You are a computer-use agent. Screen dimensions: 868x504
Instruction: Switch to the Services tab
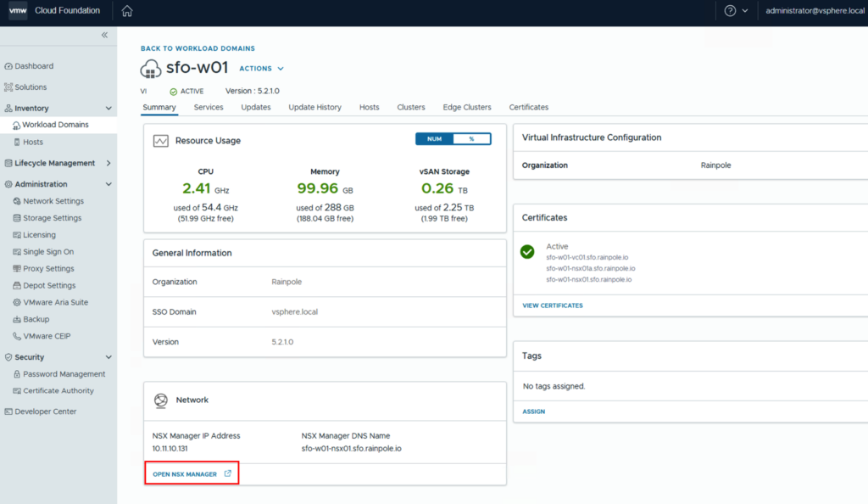pyautogui.click(x=209, y=108)
